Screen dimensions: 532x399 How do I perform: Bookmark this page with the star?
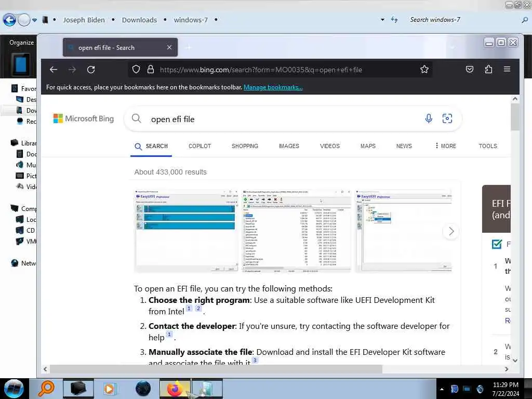tap(424, 70)
